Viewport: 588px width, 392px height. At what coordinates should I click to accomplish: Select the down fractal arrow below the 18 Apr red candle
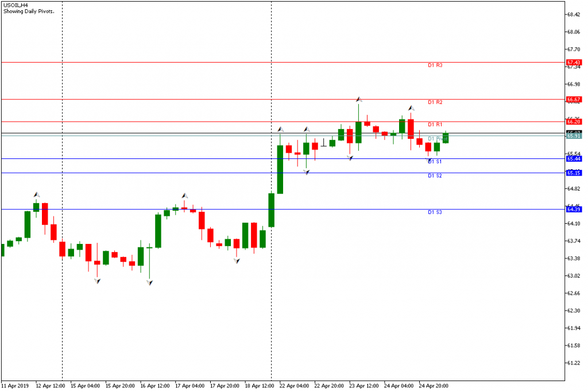(237, 261)
